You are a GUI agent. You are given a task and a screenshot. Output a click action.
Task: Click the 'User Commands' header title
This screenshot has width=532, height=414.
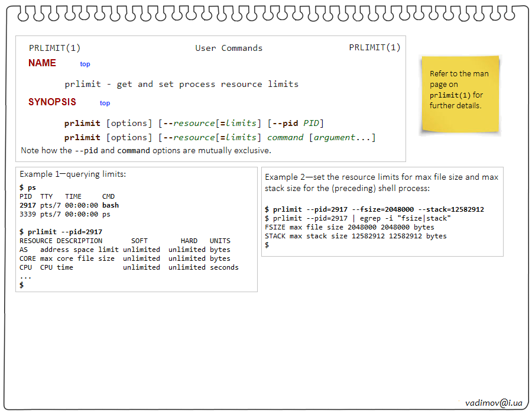coord(229,48)
